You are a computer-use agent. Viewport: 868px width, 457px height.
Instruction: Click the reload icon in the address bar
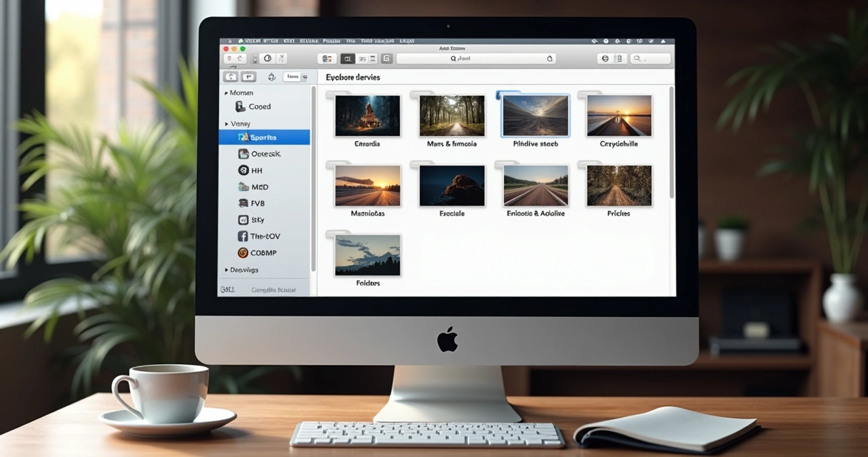tap(550, 59)
